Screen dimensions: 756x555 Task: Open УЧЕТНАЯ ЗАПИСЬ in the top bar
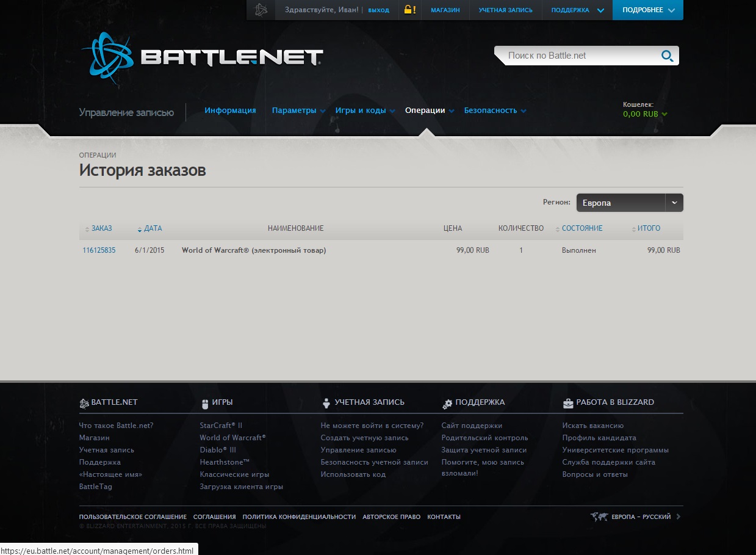pyautogui.click(x=506, y=10)
